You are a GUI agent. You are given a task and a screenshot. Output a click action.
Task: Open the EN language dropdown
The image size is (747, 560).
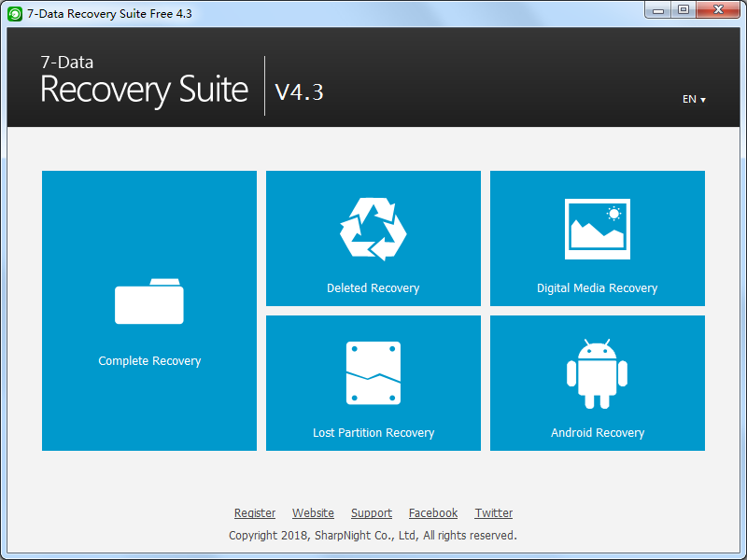click(x=694, y=99)
